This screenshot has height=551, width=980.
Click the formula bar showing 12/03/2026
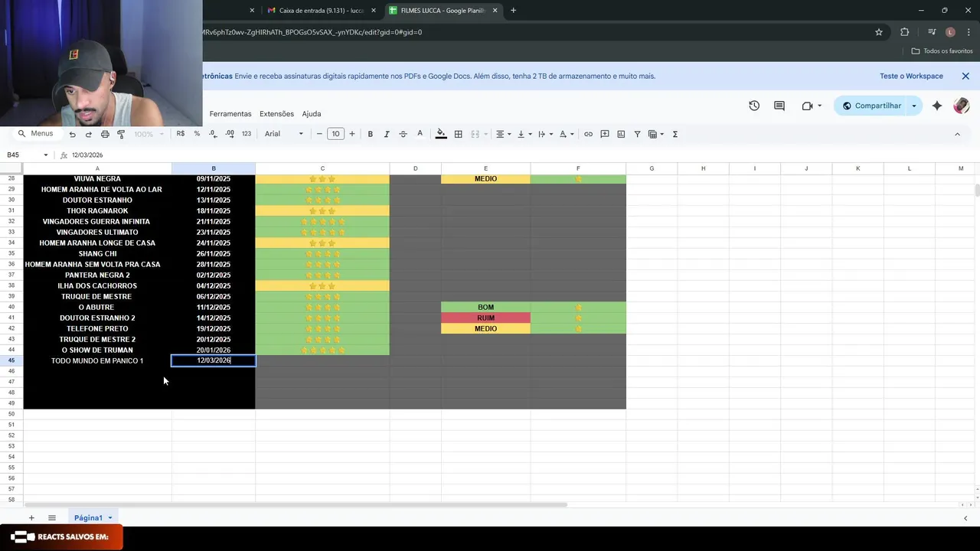(x=521, y=155)
